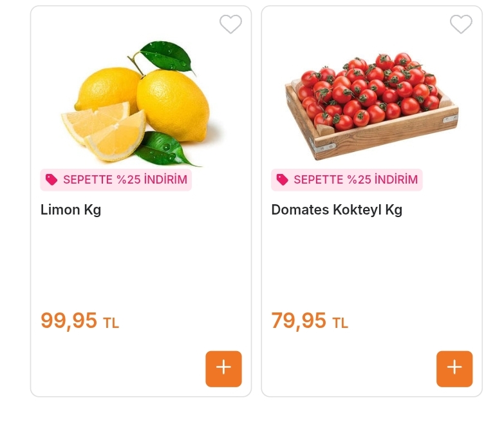The width and height of the screenshot is (504, 431).
Task: Click the TL label beside 79,95
Action: pyautogui.click(x=340, y=323)
